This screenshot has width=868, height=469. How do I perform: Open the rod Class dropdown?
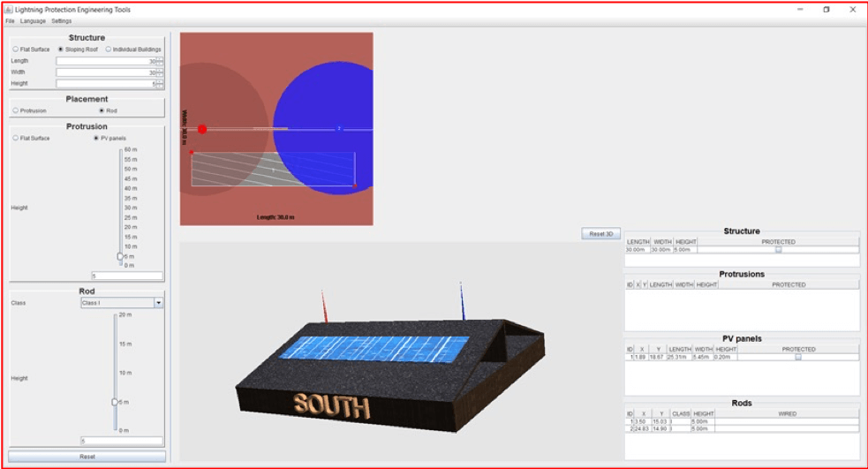click(x=122, y=303)
